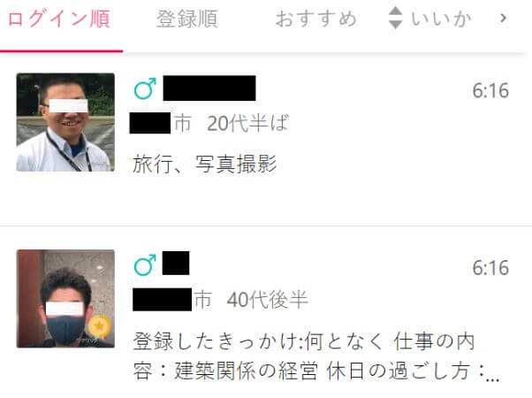Select the 40代後半 location line

pyautogui.click(x=220, y=300)
